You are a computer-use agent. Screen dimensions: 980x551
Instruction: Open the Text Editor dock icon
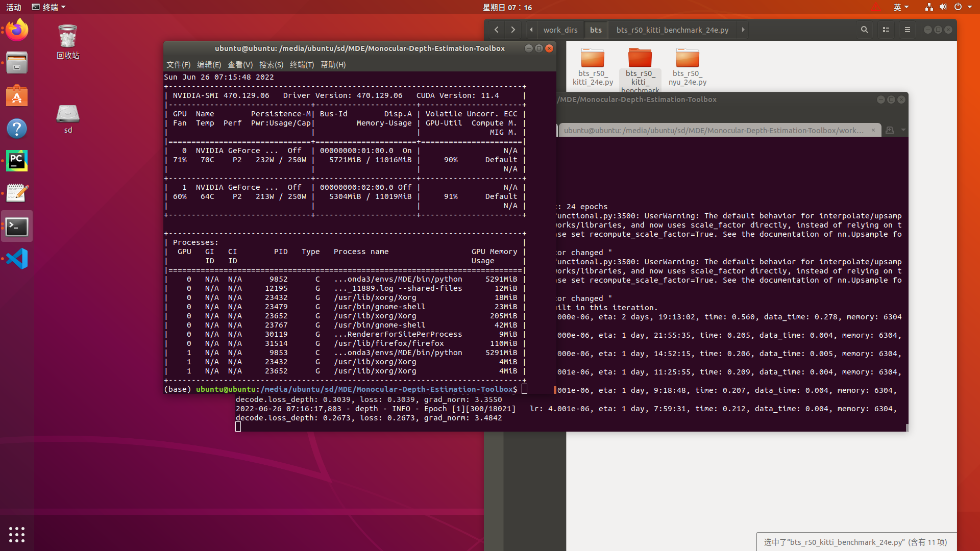(x=17, y=193)
